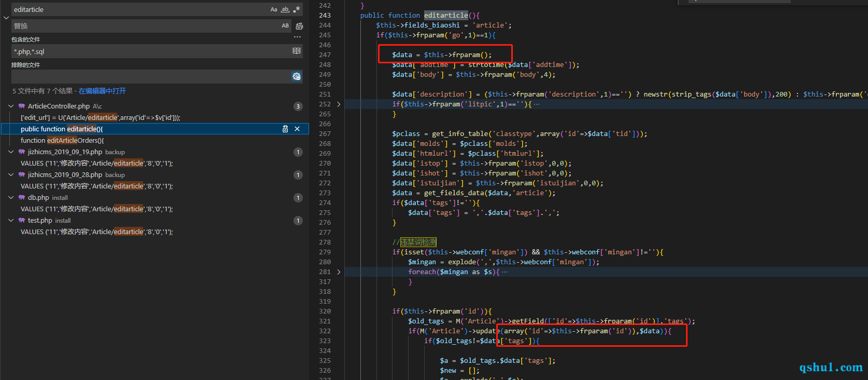The image size is (868, 380).
Task: Toggle Match Whole Word (ab) option
Action: (285, 9)
